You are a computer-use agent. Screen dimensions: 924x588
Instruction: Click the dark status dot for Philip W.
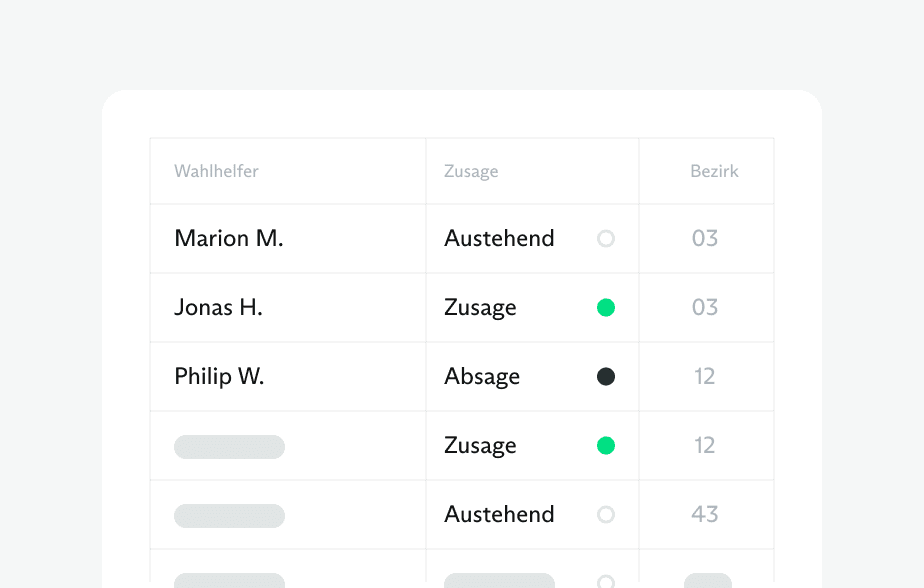point(605,377)
